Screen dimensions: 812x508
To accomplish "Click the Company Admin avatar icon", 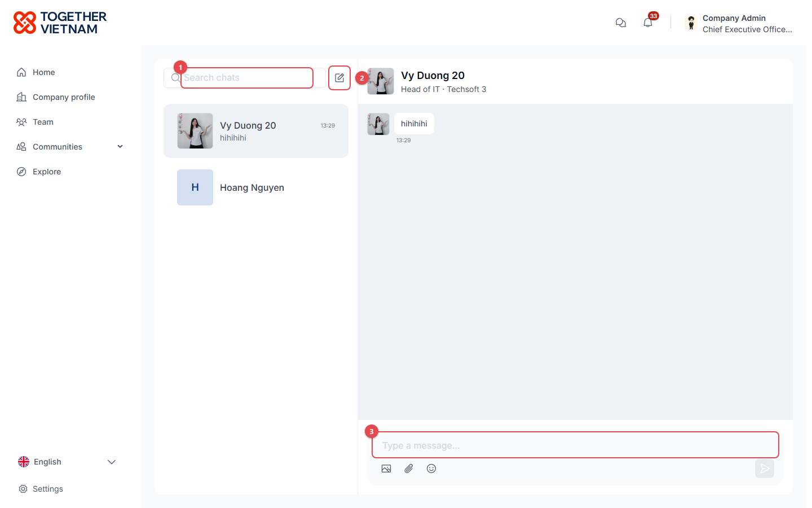I will 691,23.
